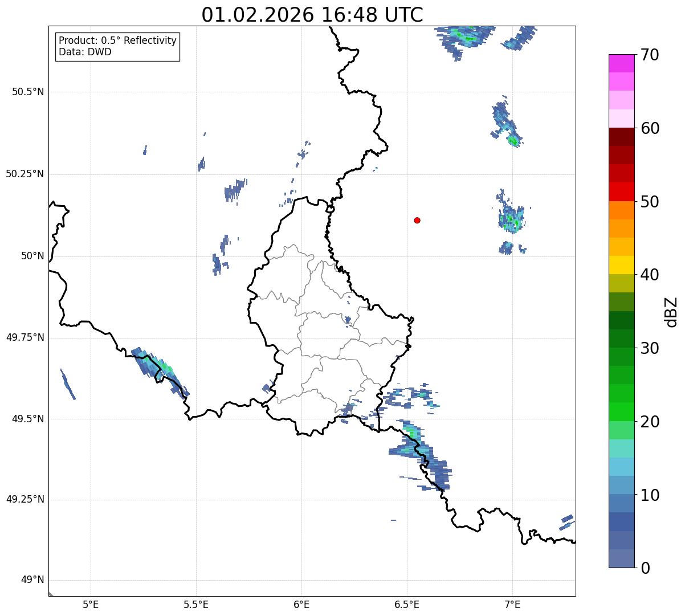Viewport: 685px width, 616px height.
Task: Click the 49.75°N latitude label
Action: (25, 337)
